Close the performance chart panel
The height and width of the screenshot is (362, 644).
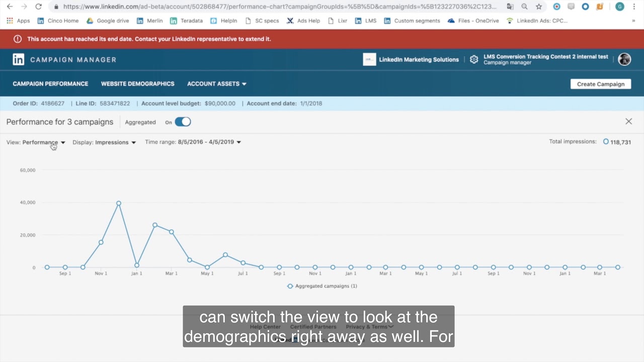click(628, 121)
